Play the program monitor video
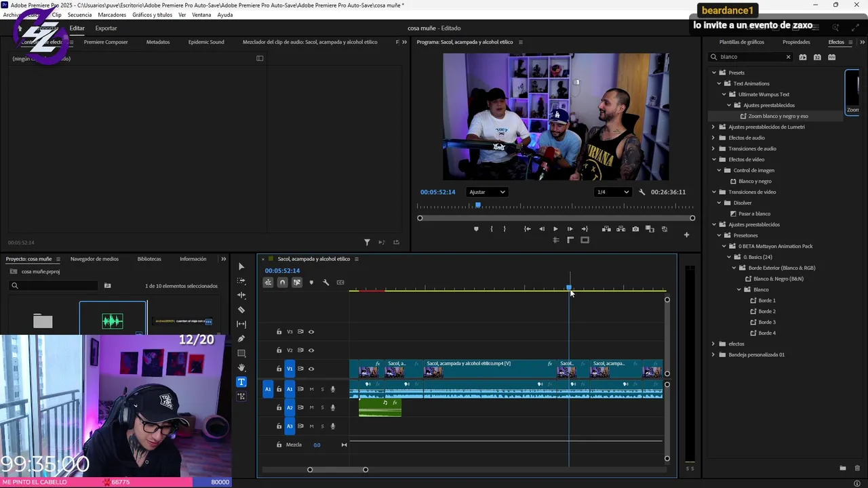This screenshot has height=488, width=868. [x=555, y=229]
